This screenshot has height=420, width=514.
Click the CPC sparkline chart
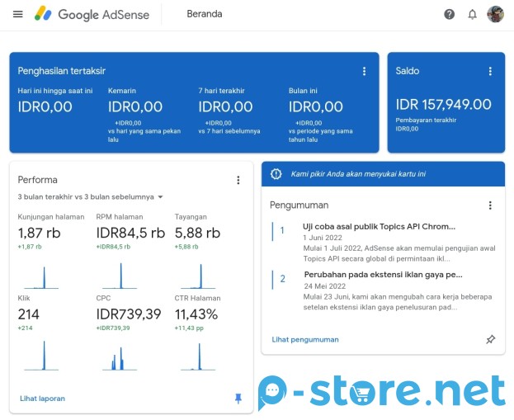[x=120, y=359]
